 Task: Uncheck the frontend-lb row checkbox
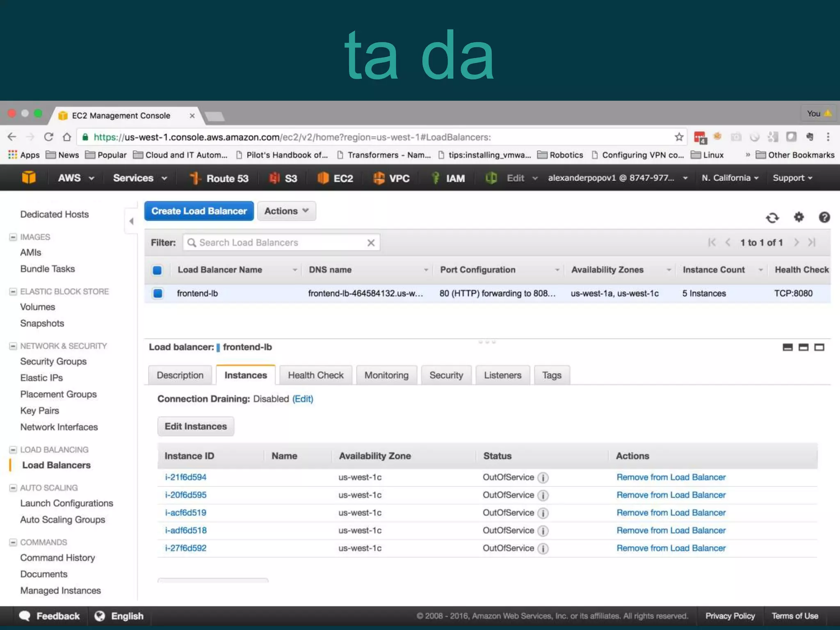tap(157, 293)
